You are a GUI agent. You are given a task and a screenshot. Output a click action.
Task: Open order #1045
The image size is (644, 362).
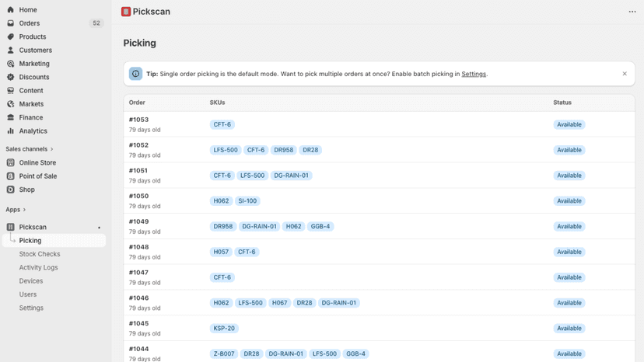tap(138, 323)
